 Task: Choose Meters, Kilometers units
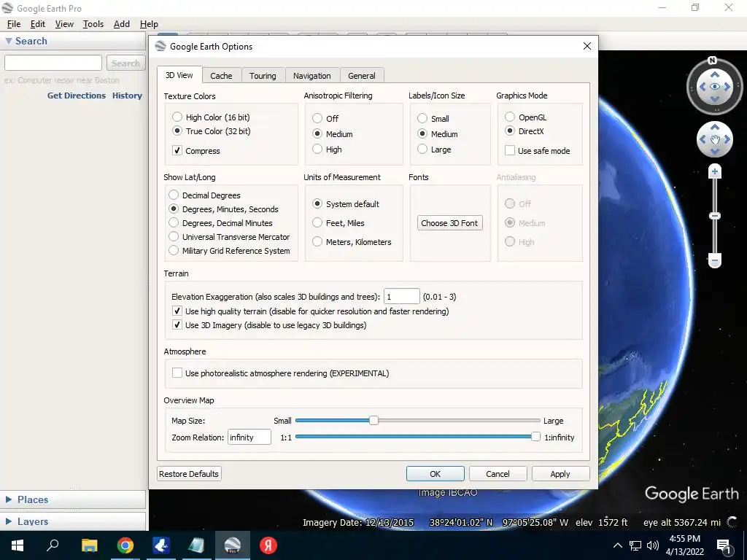click(x=317, y=241)
